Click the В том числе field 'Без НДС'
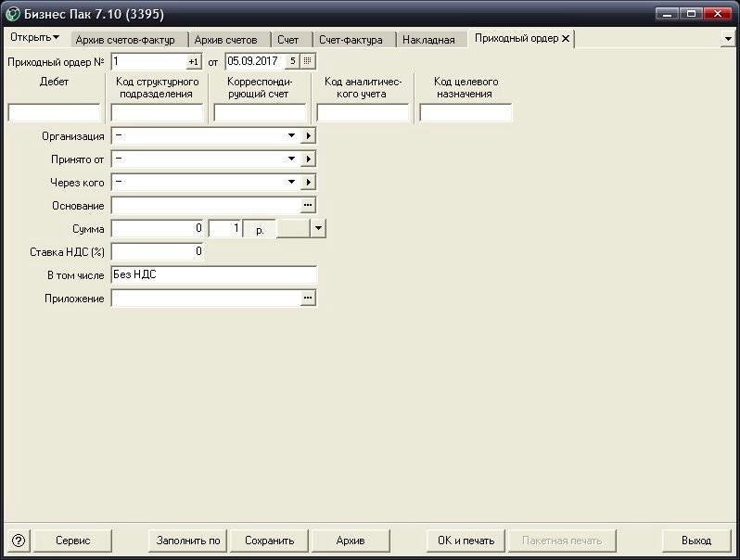Viewport: 740px width, 560px height. 214,274
